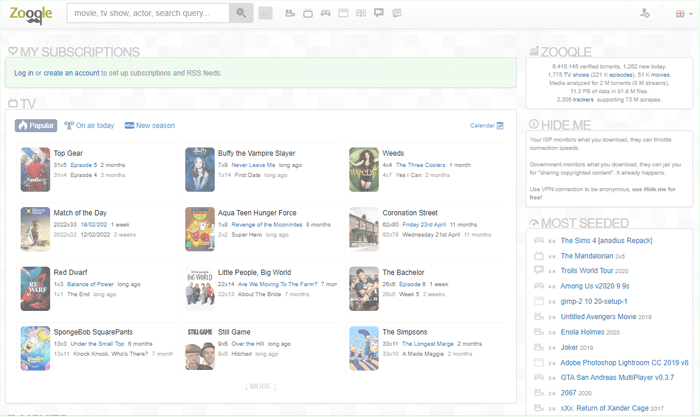Open the Top Gear show title
The image size is (700, 417).
click(x=68, y=153)
